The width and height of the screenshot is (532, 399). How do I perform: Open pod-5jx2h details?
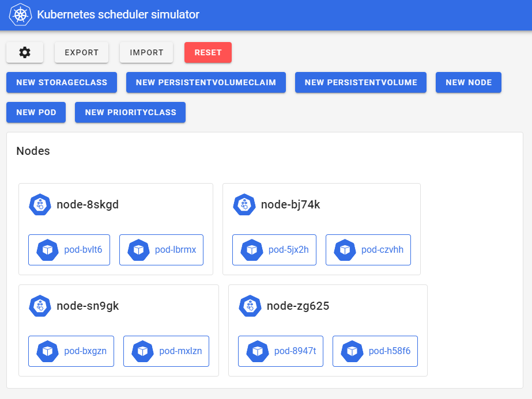tap(274, 250)
